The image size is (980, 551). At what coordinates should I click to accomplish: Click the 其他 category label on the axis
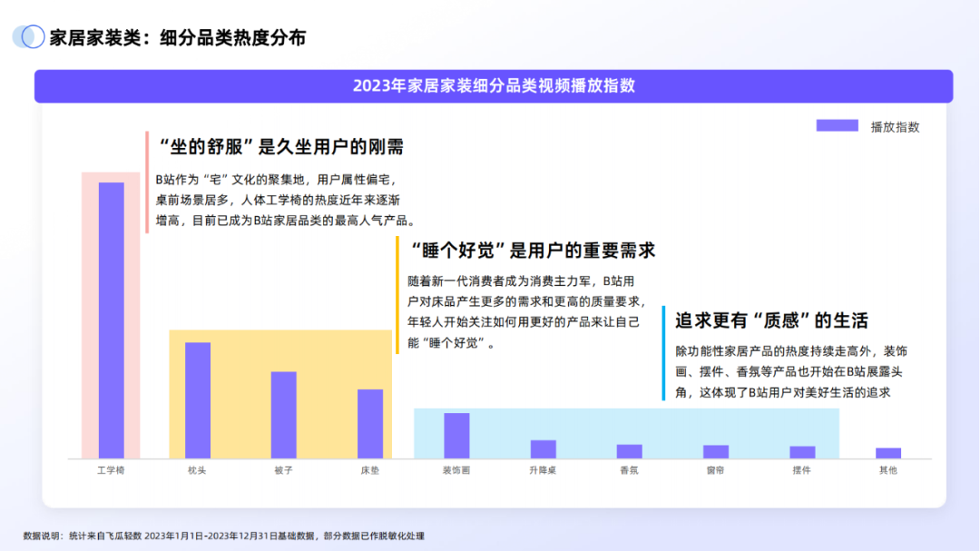[887, 471]
